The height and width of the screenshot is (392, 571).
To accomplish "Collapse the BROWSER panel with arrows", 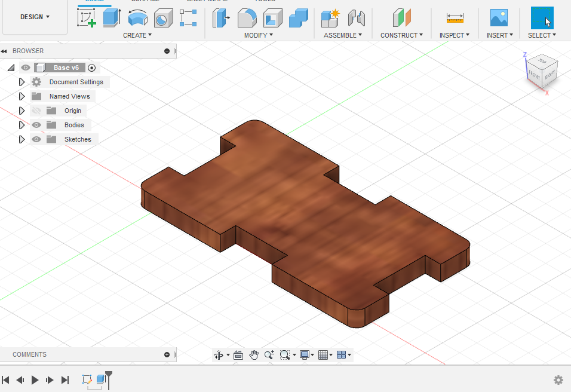I will [x=4, y=51].
